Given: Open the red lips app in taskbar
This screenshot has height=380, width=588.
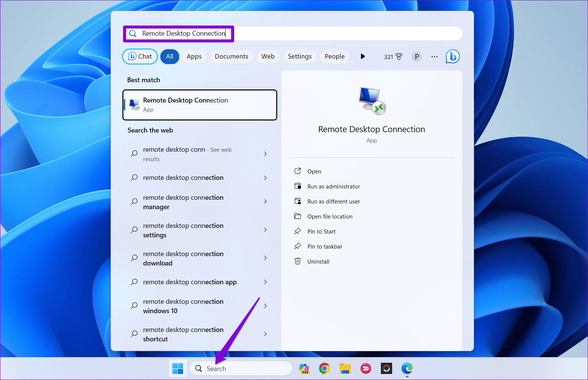Looking at the screenshot, I should pyautogui.click(x=365, y=369).
